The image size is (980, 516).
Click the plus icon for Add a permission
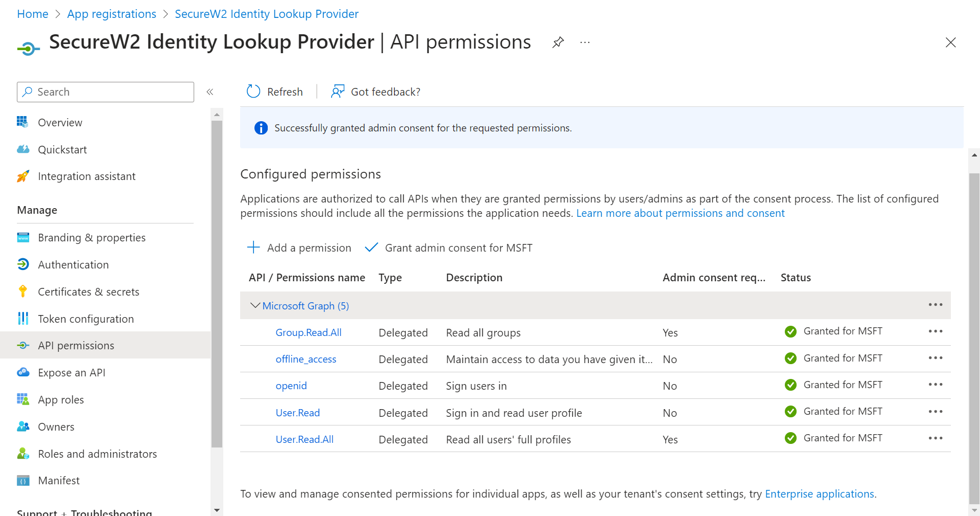click(x=253, y=248)
